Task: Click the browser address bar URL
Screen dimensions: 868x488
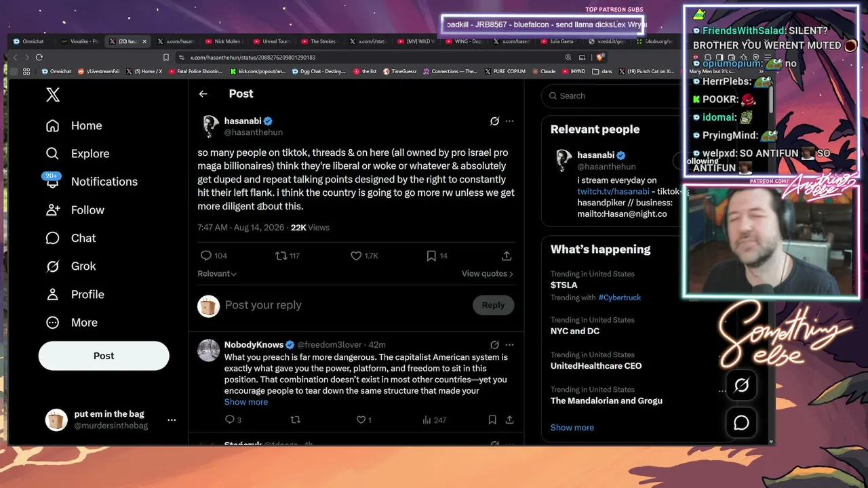Action: coord(252,58)
